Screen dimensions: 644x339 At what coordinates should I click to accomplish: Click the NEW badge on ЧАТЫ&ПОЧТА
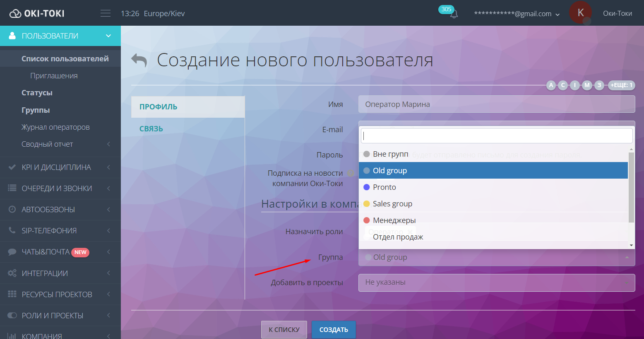(x=80, y=252)
